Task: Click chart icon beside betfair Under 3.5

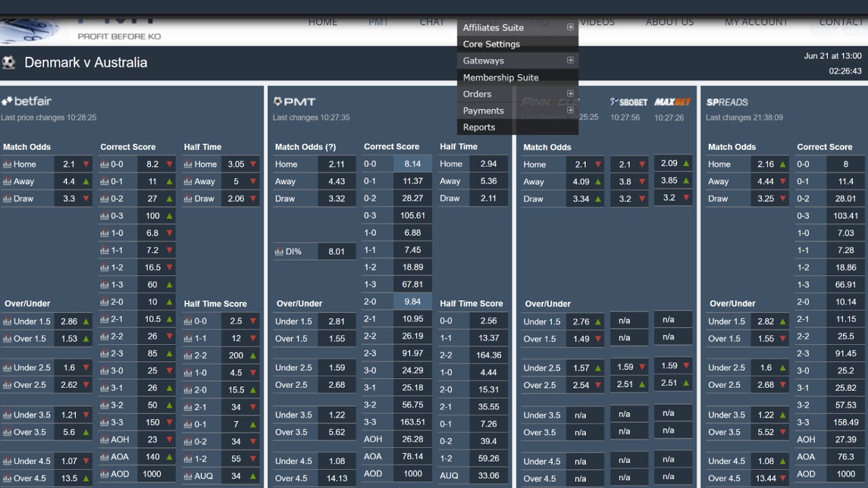Action: coord(7,415)
